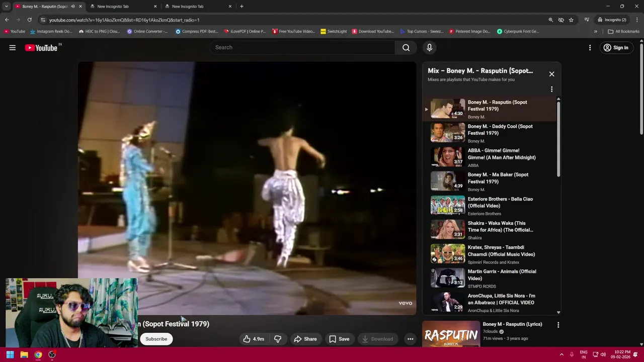Close the Mix playlist panel
644x362 pixels.
point(551,74)
